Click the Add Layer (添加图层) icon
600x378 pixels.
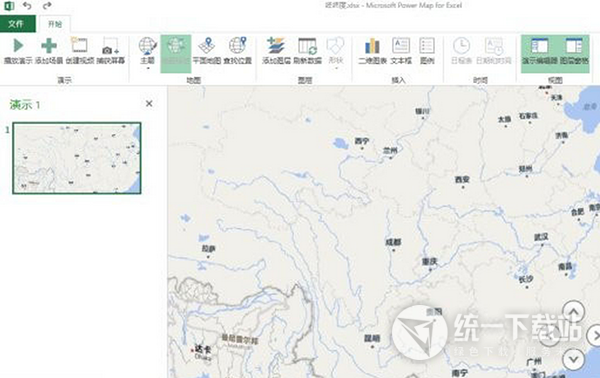276,46
